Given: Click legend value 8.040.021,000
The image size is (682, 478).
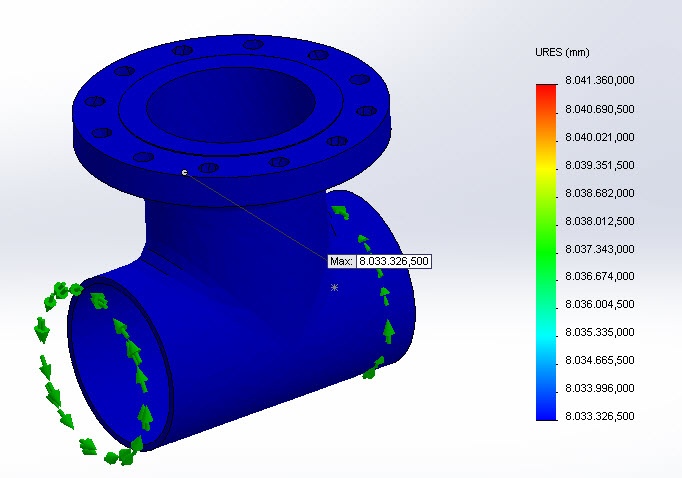Looking at the screenshot, I should [600, 137].
